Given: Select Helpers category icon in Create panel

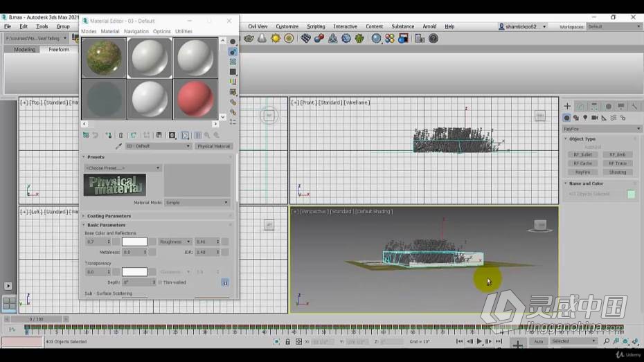Looking at the screenshot, I should pyautogui.click(x=604, y=118).
